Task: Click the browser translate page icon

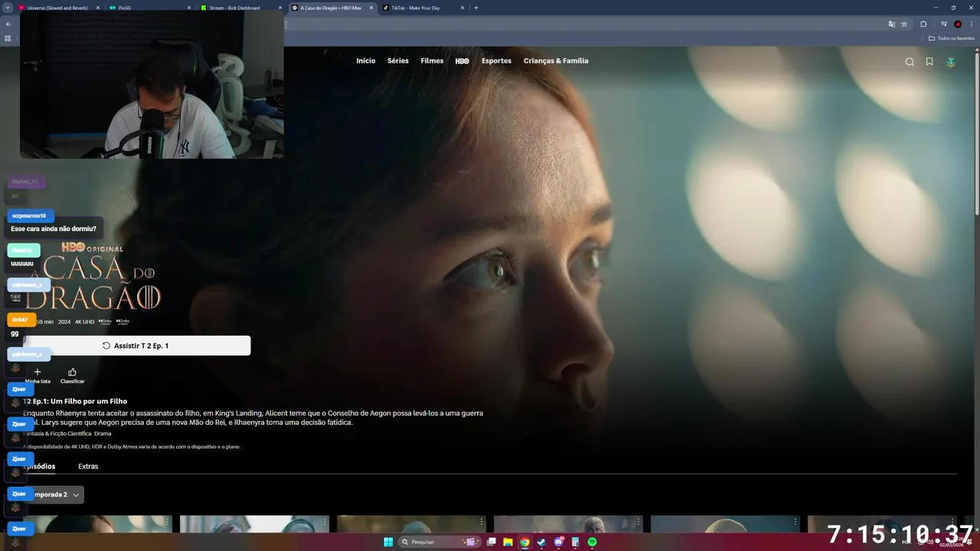Action: pyautogui.click(x=891, y=24)
